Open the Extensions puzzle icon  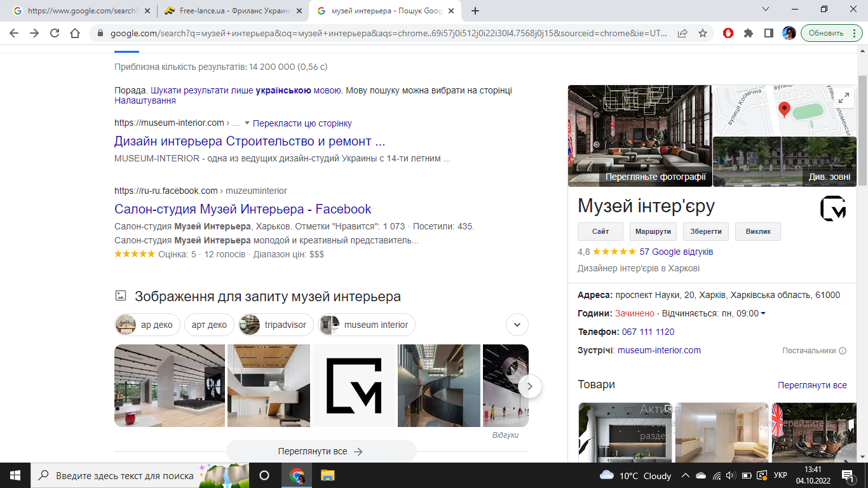pyautogui.click(x=749, y=33)
